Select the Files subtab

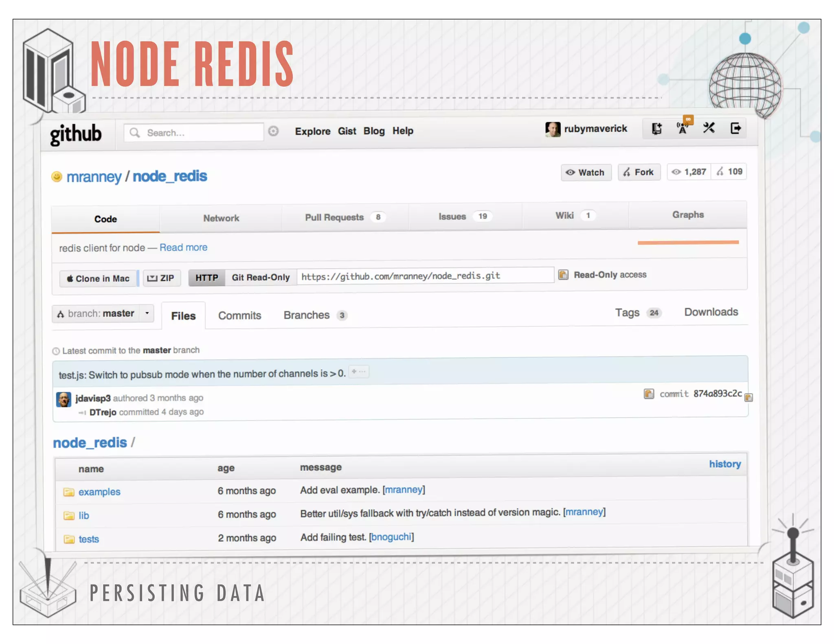click(183, 316)
